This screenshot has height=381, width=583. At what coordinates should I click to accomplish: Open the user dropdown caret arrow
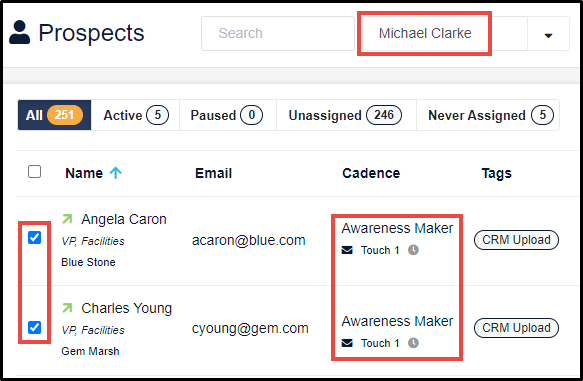[x=548, y=35]
